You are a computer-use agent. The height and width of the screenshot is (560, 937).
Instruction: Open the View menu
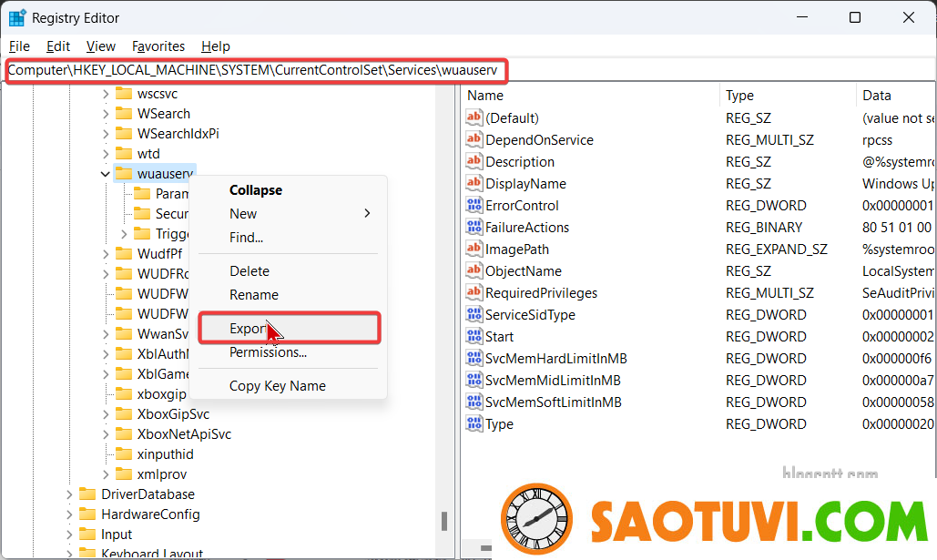(x=100, y=46)
